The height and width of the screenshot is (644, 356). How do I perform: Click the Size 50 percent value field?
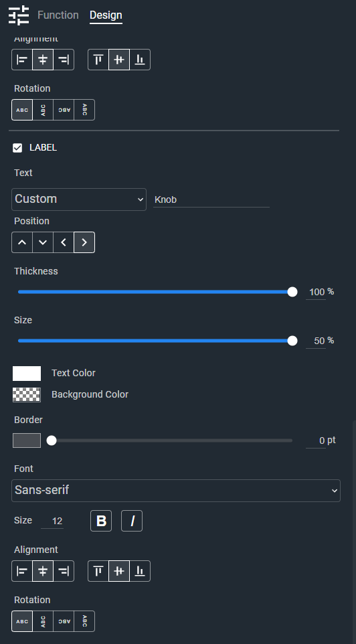tap(316, 341)
